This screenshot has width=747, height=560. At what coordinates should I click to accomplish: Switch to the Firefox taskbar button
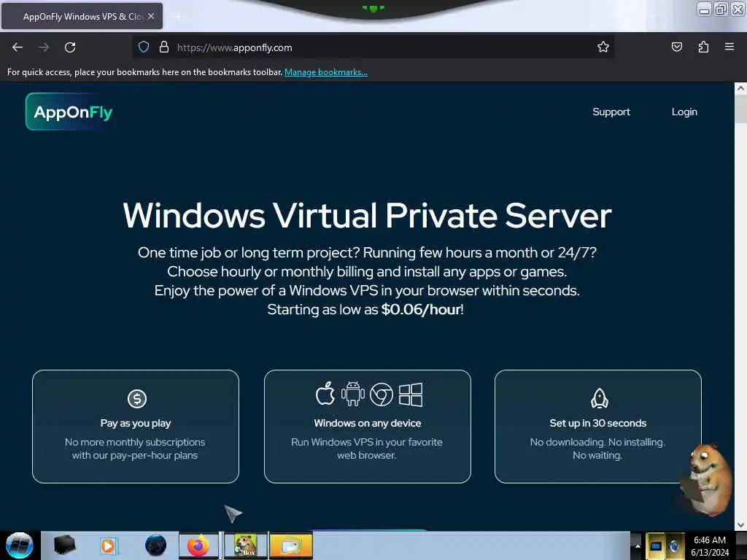(x=198, y=545)
